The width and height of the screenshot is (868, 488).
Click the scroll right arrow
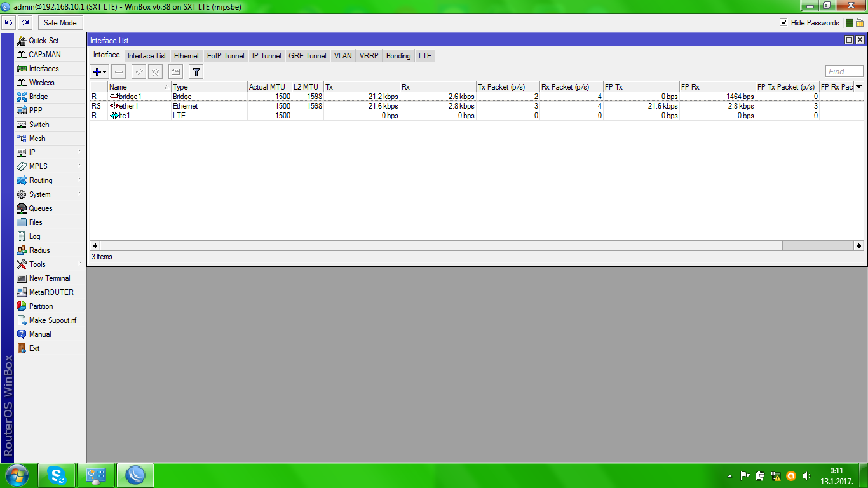859,246
